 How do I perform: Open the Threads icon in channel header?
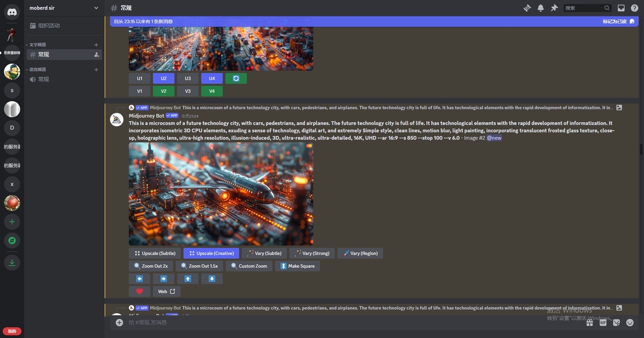click(527, 8)
